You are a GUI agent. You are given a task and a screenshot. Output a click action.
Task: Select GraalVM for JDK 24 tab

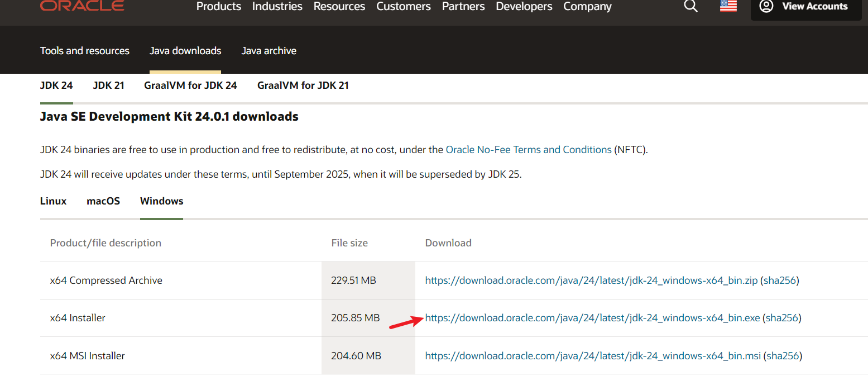[190, 85]
